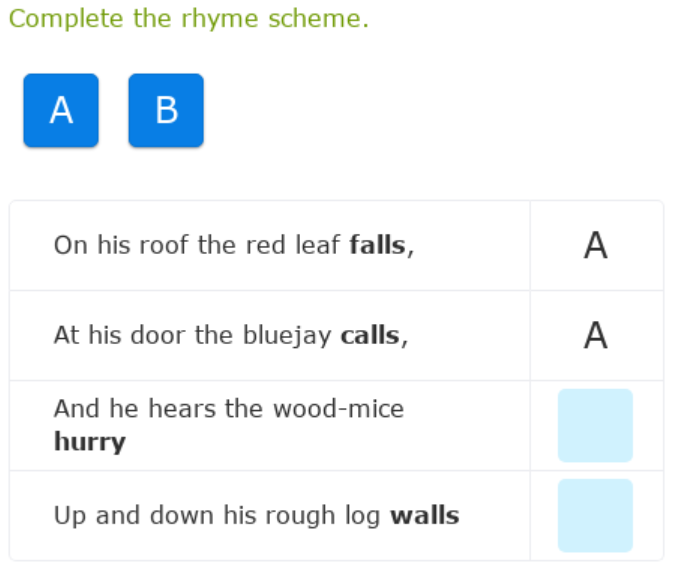Select the blue A letter tile
693x574 pixels.
click(x=61, y=110)
